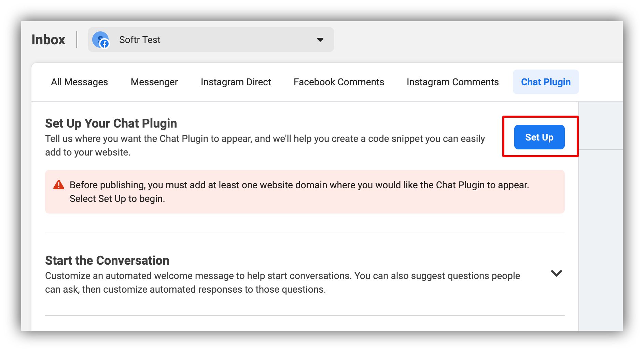This screenshot has width=644, height=352.
Task: Click the dropdown caret next to Softr Test
Action: pyautogui.click(x=320, y=40)
